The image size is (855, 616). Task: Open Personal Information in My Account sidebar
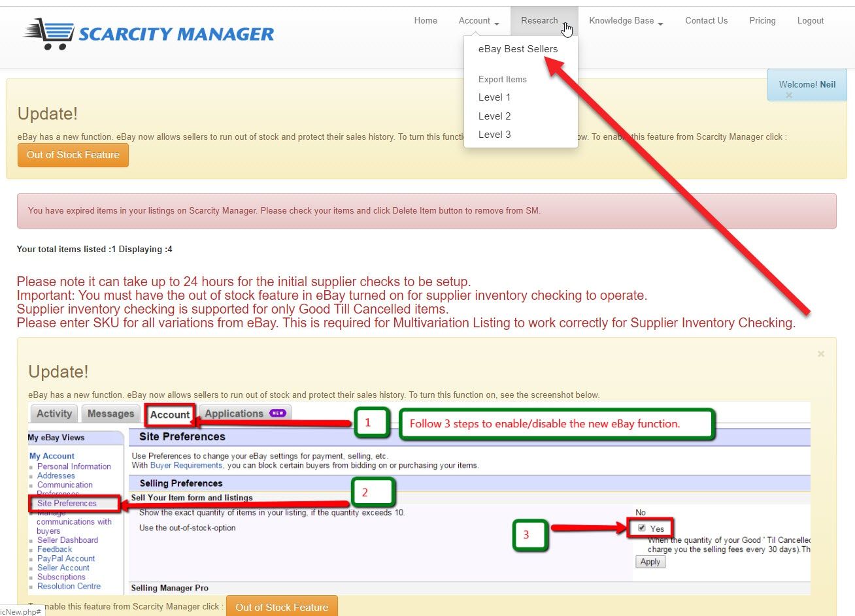pyautogui.click(x=74, y=467)
